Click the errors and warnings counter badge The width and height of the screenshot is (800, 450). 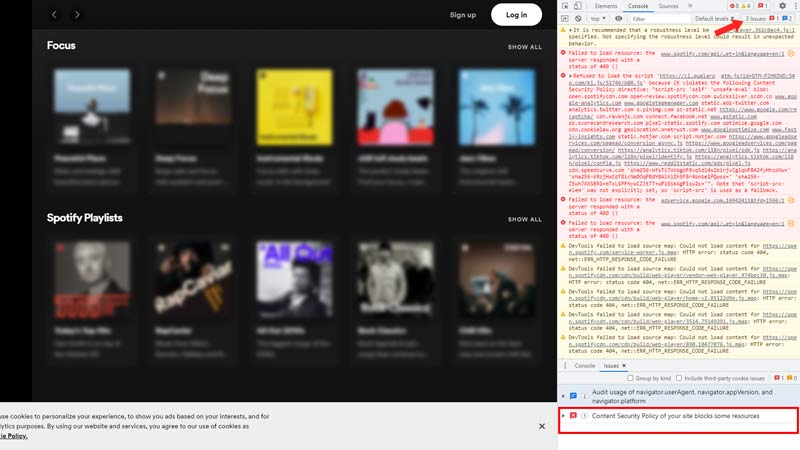point(739,6)
